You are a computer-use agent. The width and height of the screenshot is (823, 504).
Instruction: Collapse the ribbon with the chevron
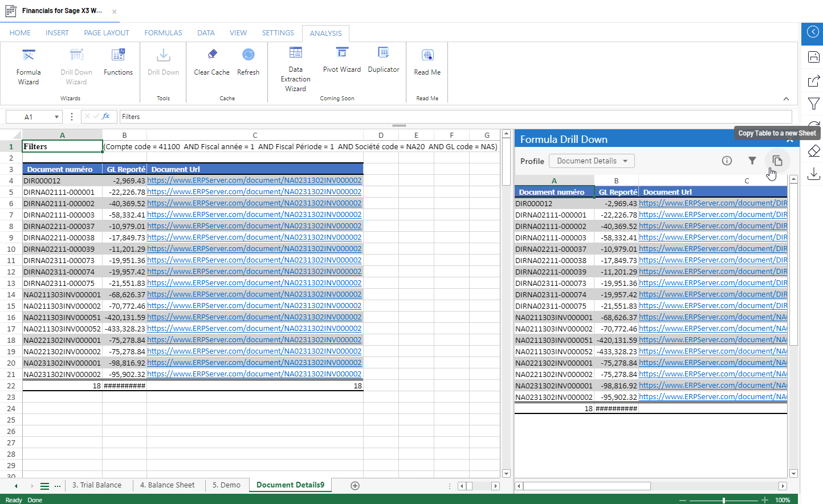(x=786, y=99)
